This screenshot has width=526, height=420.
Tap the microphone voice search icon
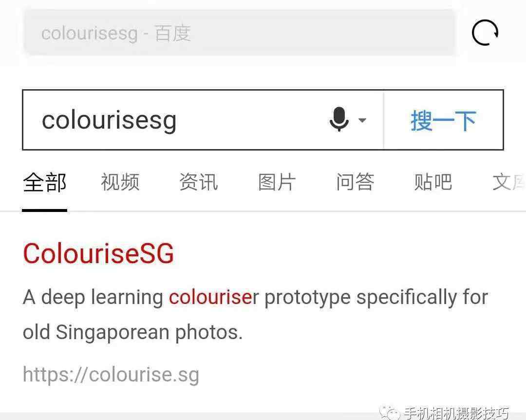tap(339, 119)
